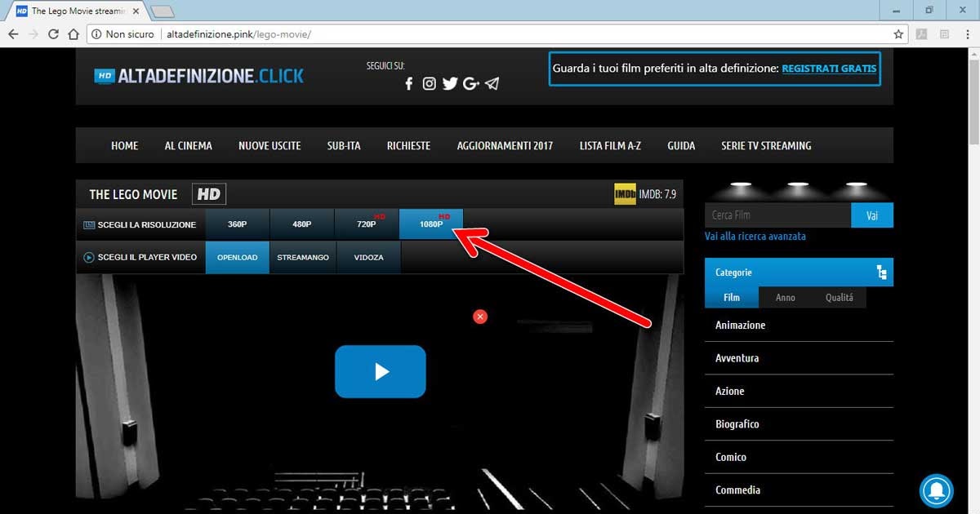Open a new browser tab

point(163,11)
